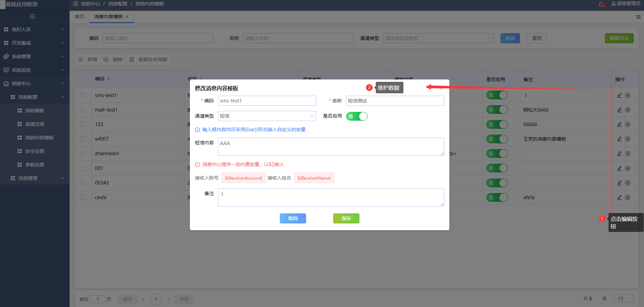
Task: Open the 安全设置 sidebar item
Action: pyautogui.click(x=35, y=151)
